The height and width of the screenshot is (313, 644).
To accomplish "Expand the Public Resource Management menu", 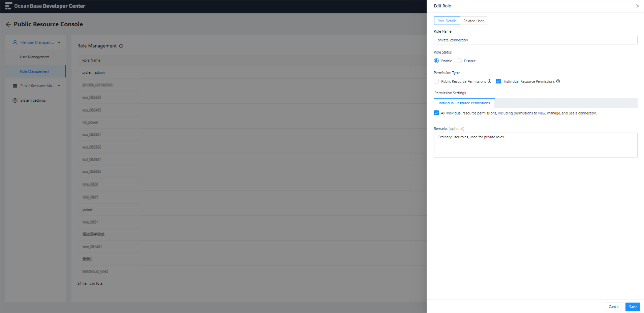I will click(x=59, y=86).
